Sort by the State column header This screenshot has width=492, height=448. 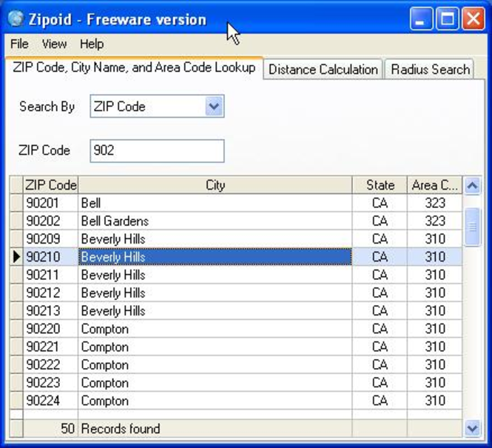[380, 185]
